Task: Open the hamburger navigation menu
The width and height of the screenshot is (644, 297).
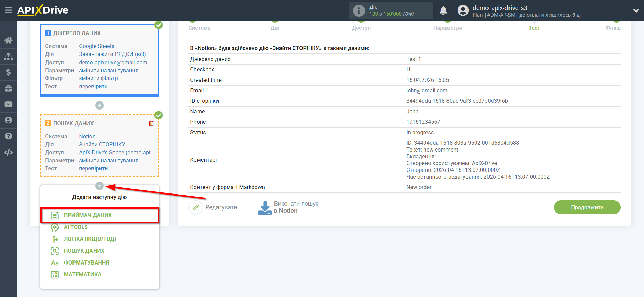Action: [8, 10]
